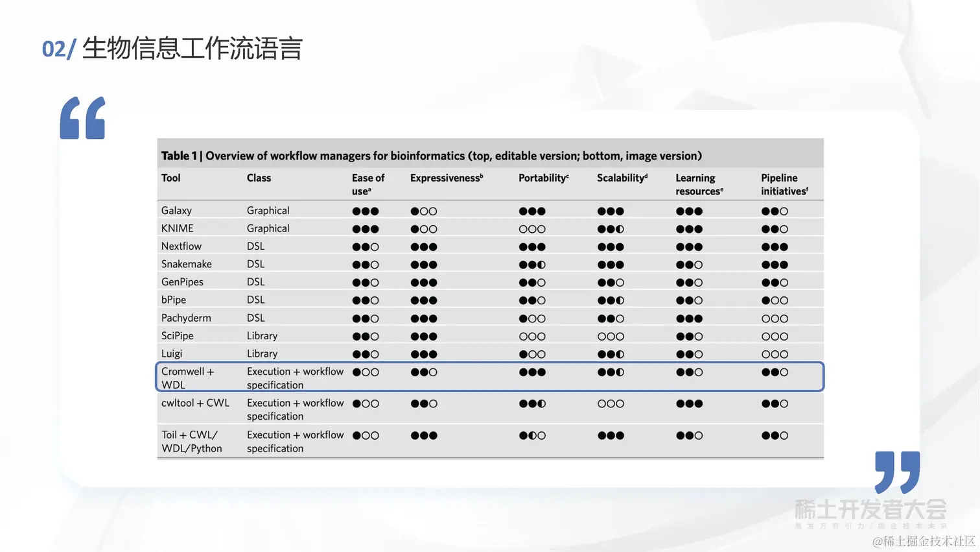Click Library class in SciPipe row
The width and height of the screenshot is (980, 552).
262,336
